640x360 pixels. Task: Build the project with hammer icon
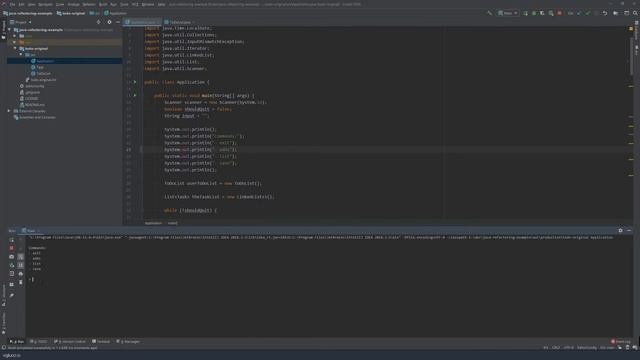click(489, 13)
